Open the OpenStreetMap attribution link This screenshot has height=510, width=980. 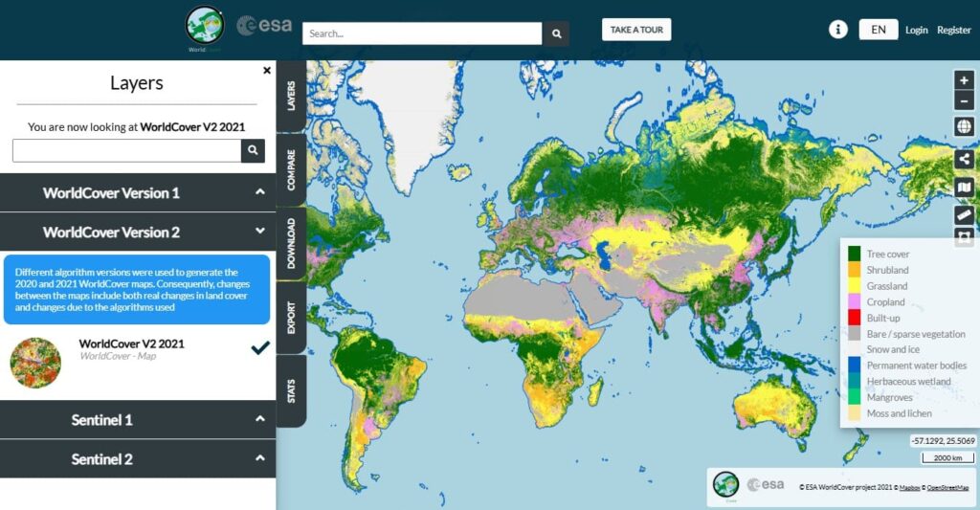tap(947, 487)
